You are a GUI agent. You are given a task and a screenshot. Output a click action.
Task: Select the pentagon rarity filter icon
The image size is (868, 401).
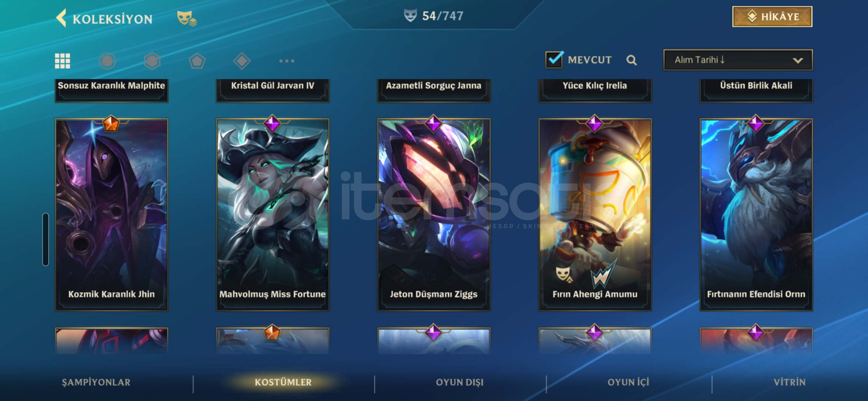pos(197,61)
